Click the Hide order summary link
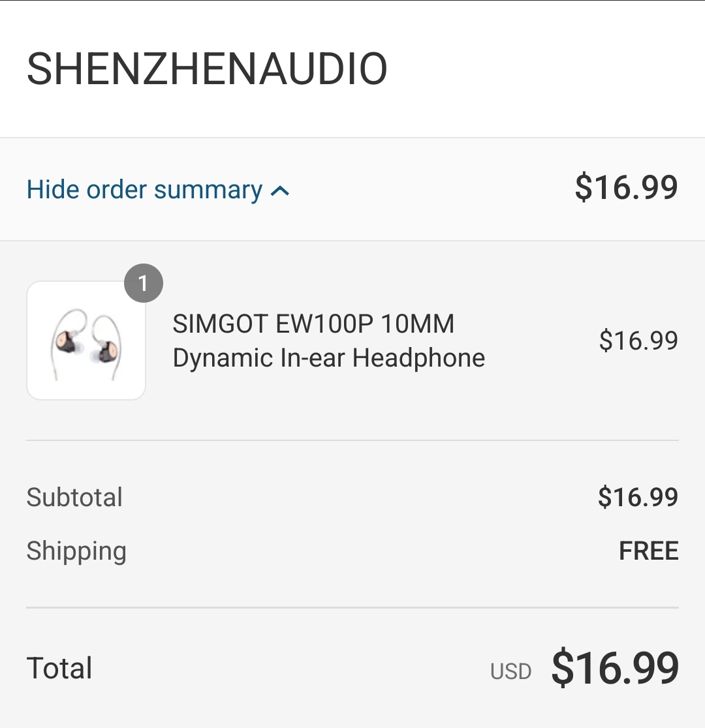 point(144,190)
